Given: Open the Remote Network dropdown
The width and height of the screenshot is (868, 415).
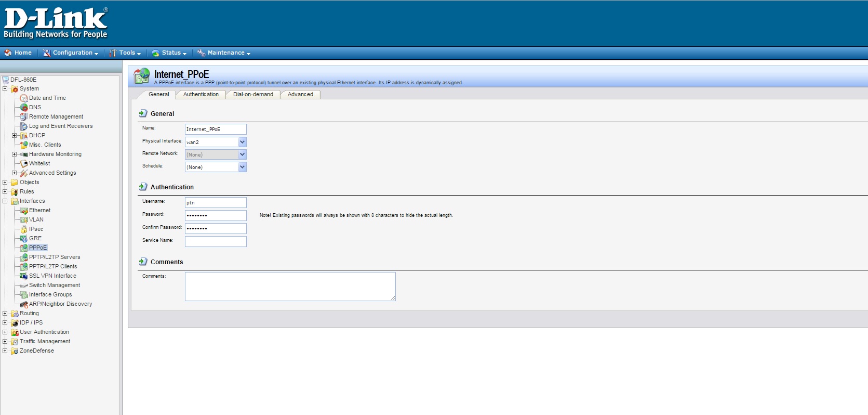Looking at the screenshot, I should tap(242, 154).
